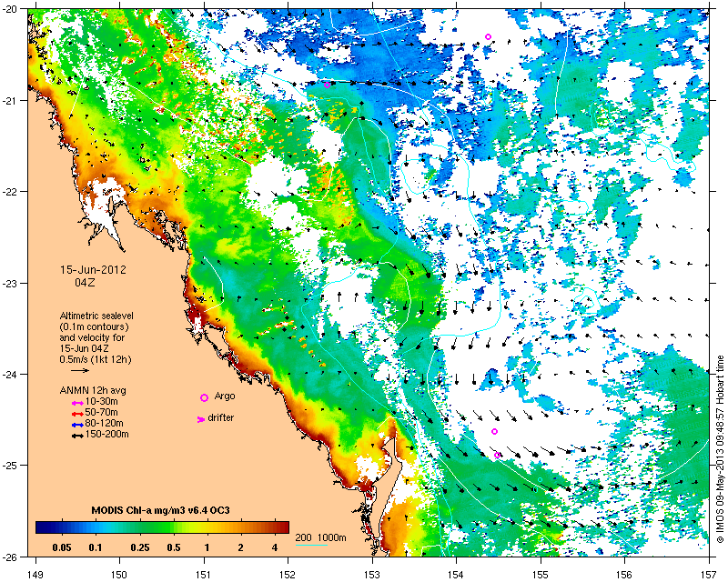Select the blue 80-120m arrow symbol
Viewport: 728px width, 582px height.
click(x=77, y=424)
